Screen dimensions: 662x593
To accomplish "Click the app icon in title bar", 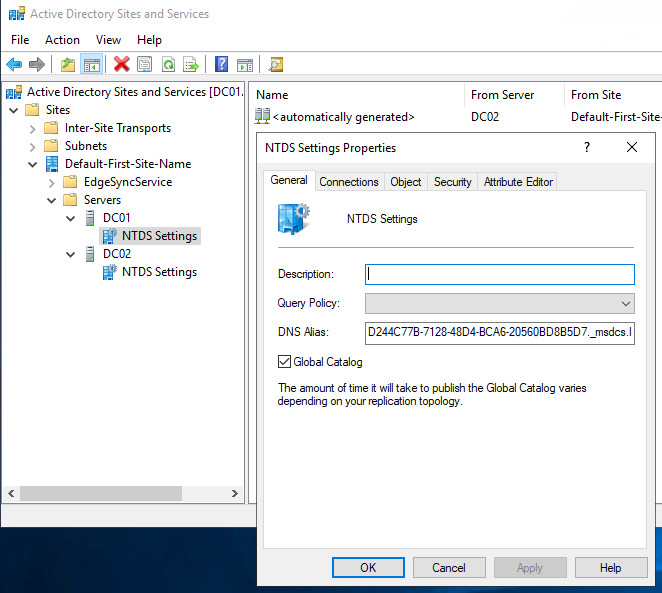I will 16,14.
